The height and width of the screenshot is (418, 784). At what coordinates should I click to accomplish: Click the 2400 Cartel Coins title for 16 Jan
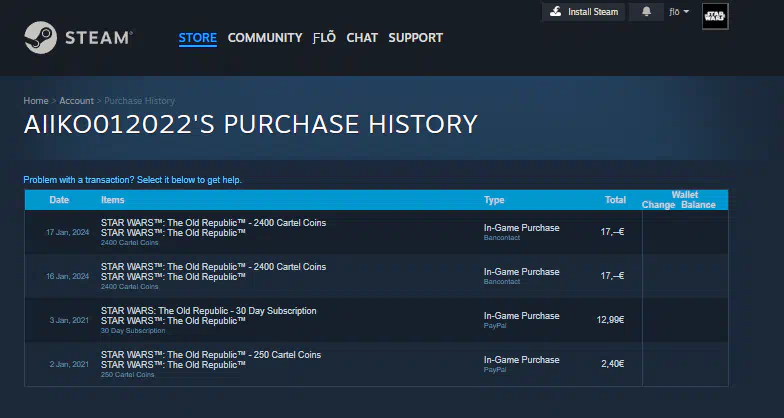pyautogui.click(x=214, y=267)
